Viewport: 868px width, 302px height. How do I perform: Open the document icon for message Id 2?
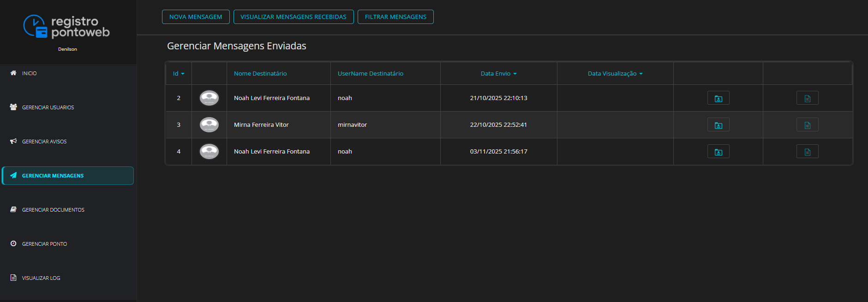[807, 98]
